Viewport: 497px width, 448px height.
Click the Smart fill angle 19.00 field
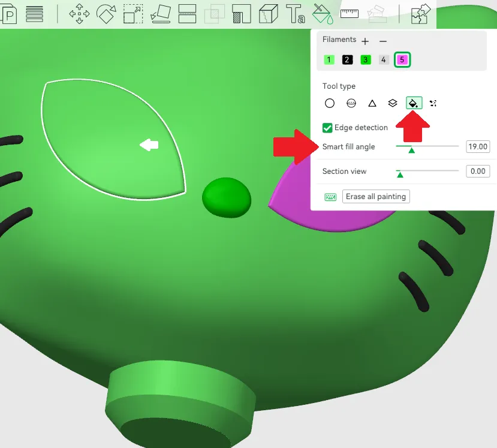pos(478,146)
